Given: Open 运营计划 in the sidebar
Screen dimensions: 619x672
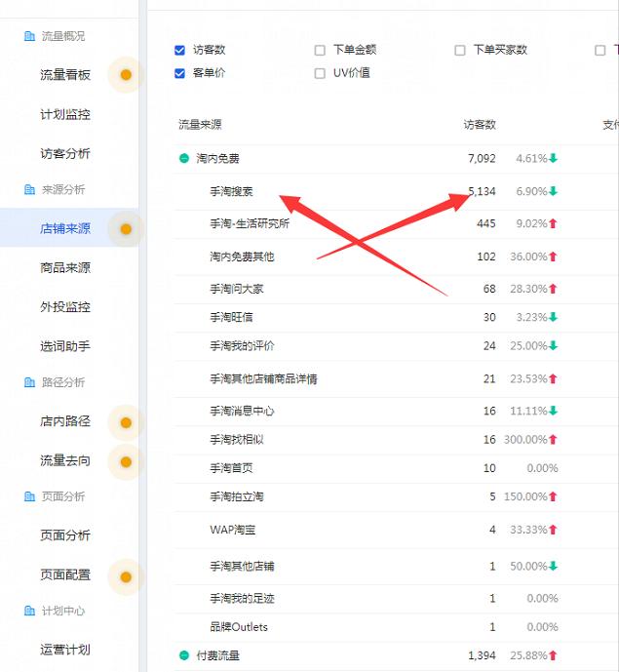Looking at the screenshot, I should coord(65,650).
